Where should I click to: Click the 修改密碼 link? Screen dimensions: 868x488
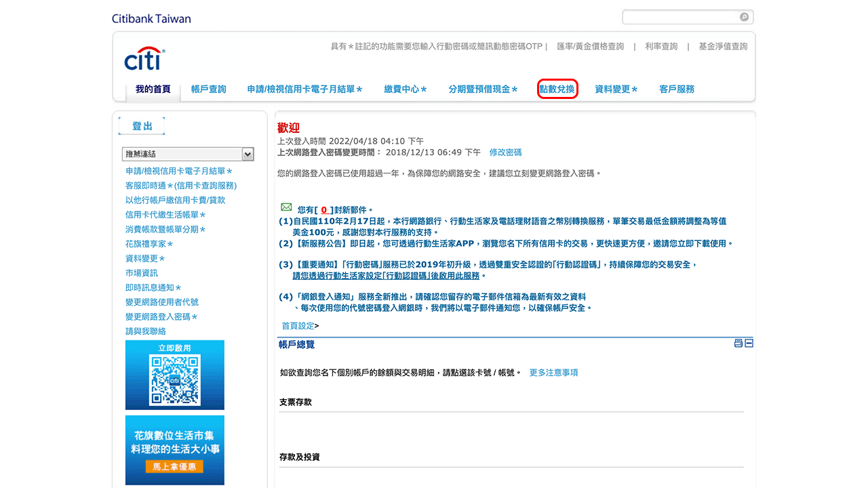click(505, 152)
